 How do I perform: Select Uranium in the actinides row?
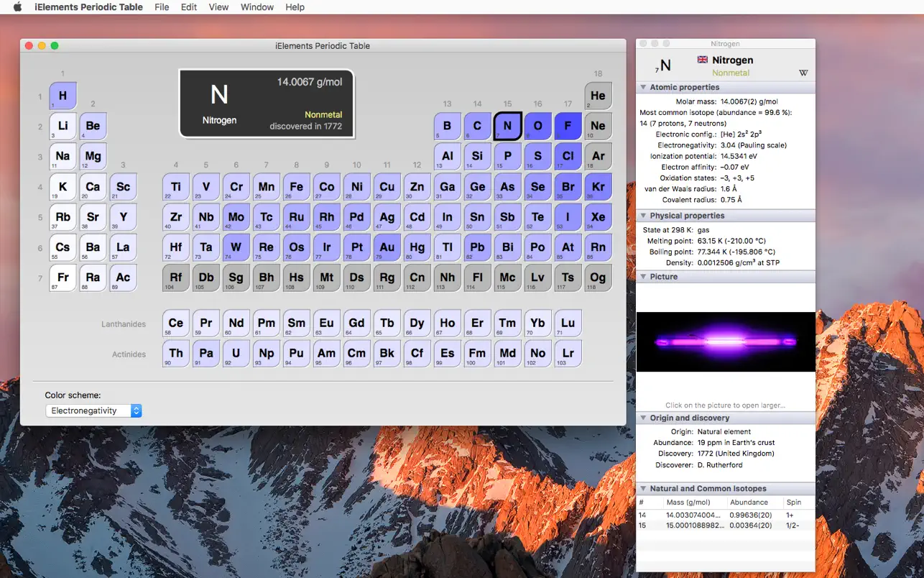(236, 354)
